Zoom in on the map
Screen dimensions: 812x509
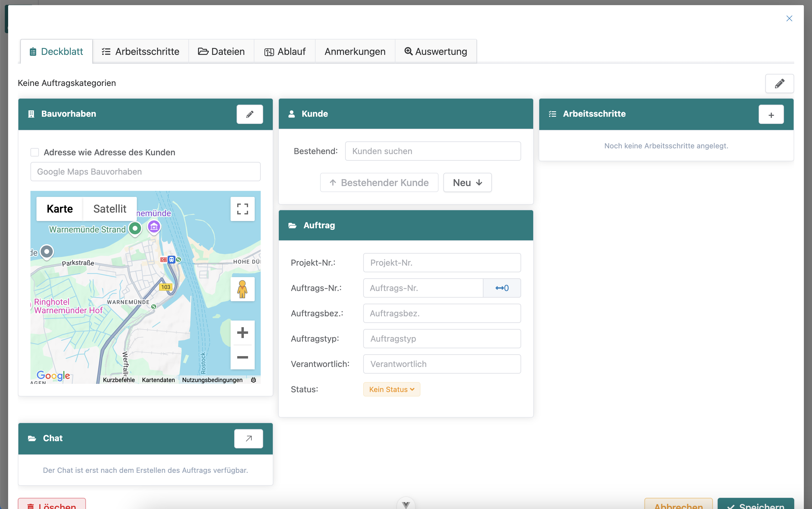point(242,333)
